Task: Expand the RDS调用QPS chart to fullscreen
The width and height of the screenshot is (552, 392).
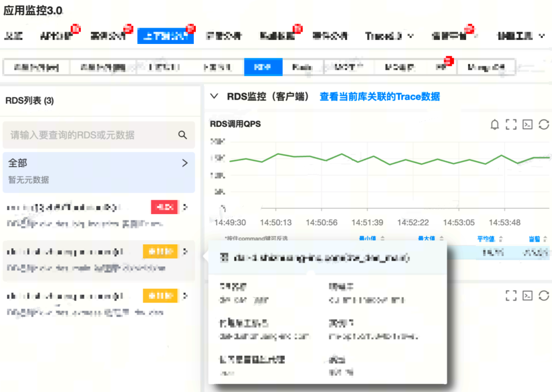Action: coord(511,125)
